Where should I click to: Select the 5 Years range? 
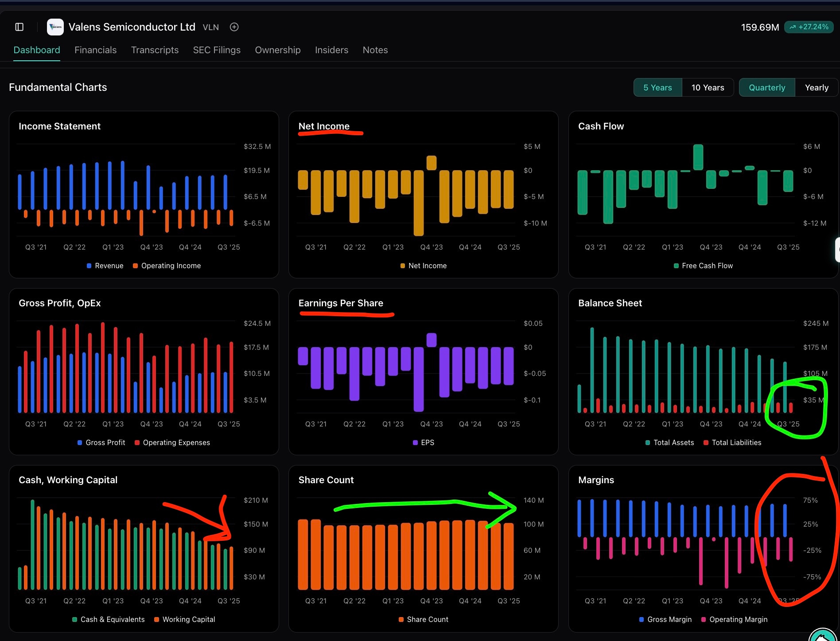658,87
